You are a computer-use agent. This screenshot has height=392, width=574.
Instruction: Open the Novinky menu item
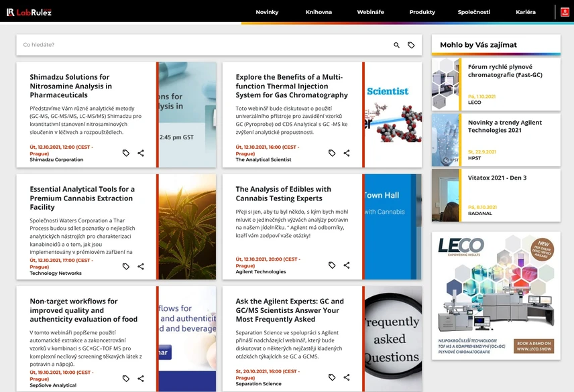click(267, 12)
